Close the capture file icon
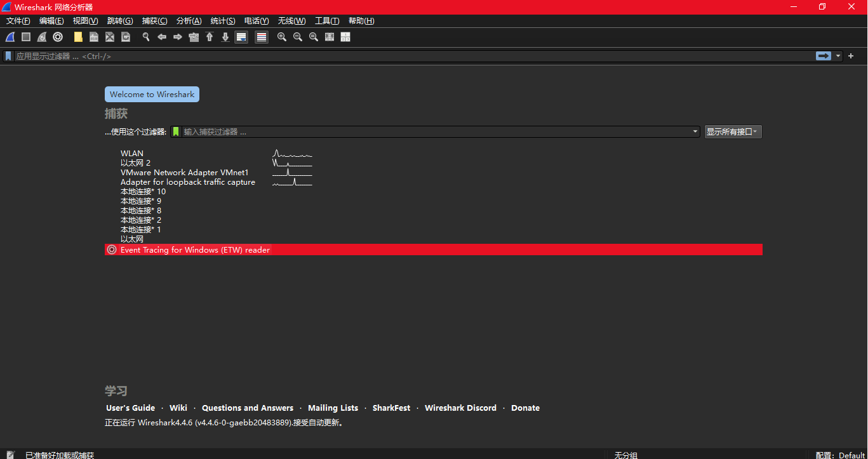The height and width of the screenshot is (459, 868). tap(110, 37)
